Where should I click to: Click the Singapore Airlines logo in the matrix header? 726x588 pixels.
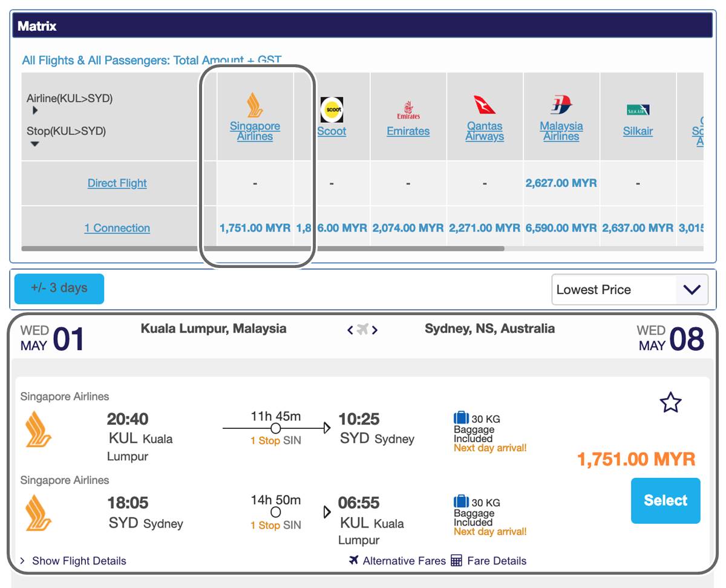(x=255, y=105)
